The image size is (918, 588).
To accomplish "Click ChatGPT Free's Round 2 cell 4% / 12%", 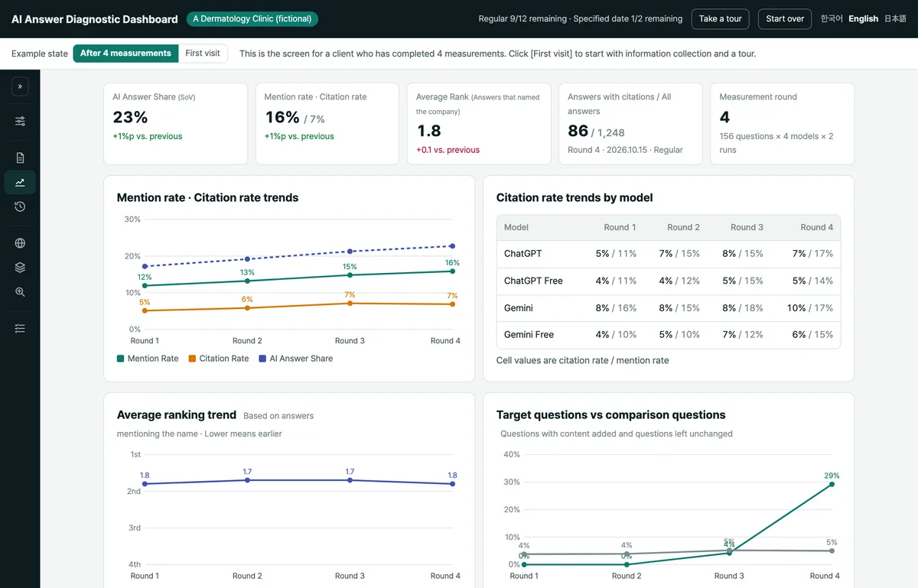I will click(679, 281).
